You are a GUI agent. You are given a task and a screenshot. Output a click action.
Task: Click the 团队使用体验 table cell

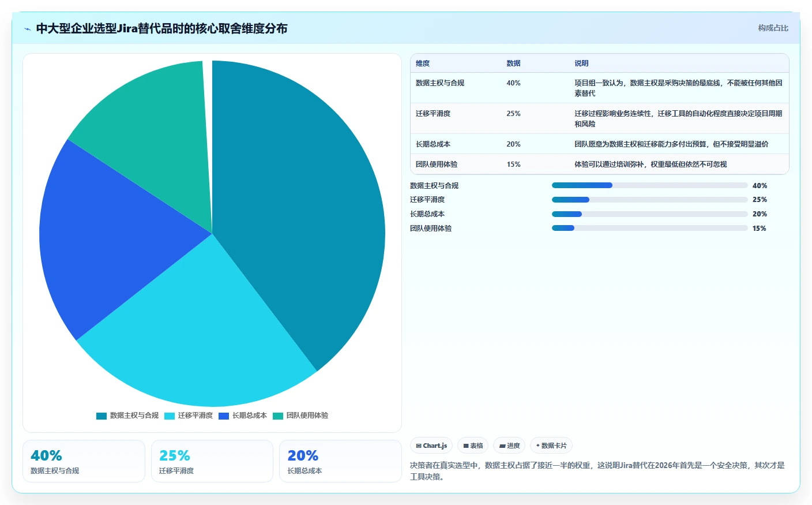[x=437, y=164]
